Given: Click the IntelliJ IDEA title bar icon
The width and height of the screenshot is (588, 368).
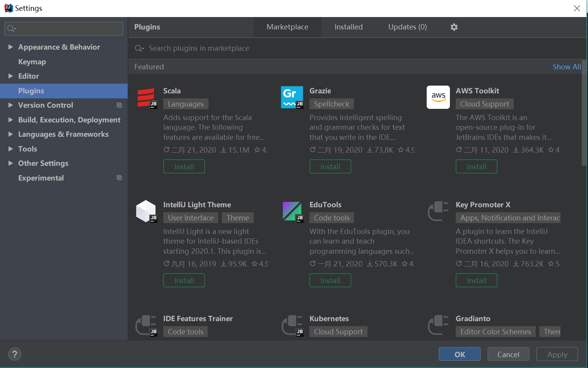Looking at the screenshot, I should coord(8,8).
